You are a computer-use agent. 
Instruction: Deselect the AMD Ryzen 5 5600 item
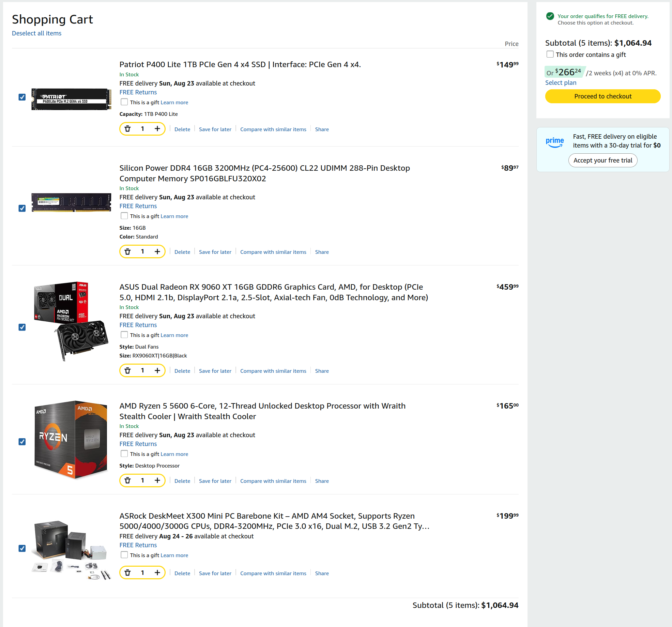(x=22, y=442)
